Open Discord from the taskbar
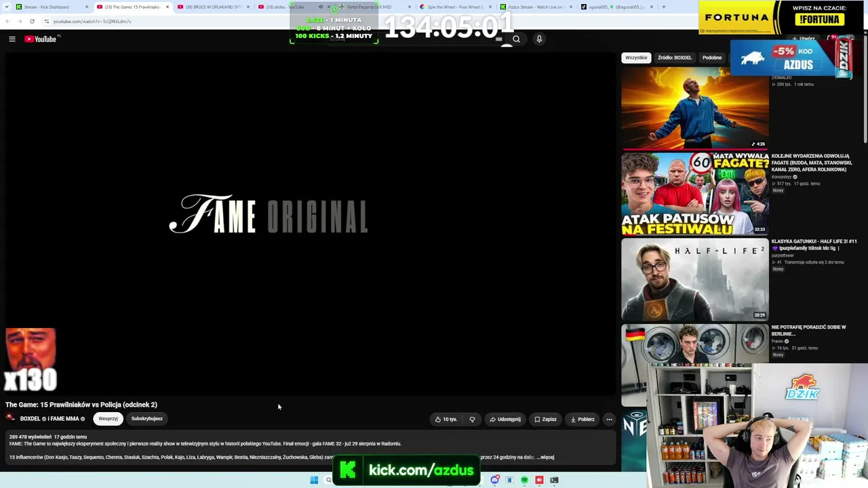 coord(496,480)
